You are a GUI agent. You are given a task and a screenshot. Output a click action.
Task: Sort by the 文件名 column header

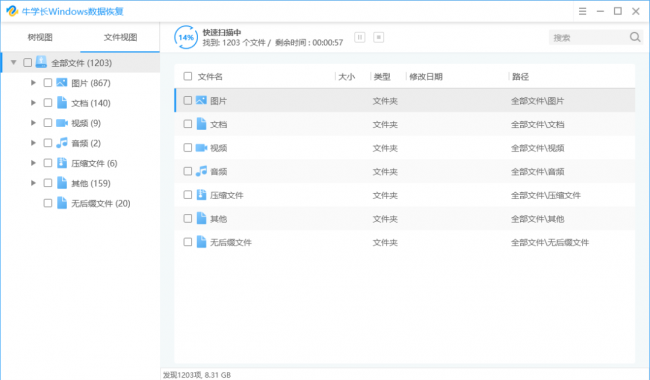click(x=210, y=77)
